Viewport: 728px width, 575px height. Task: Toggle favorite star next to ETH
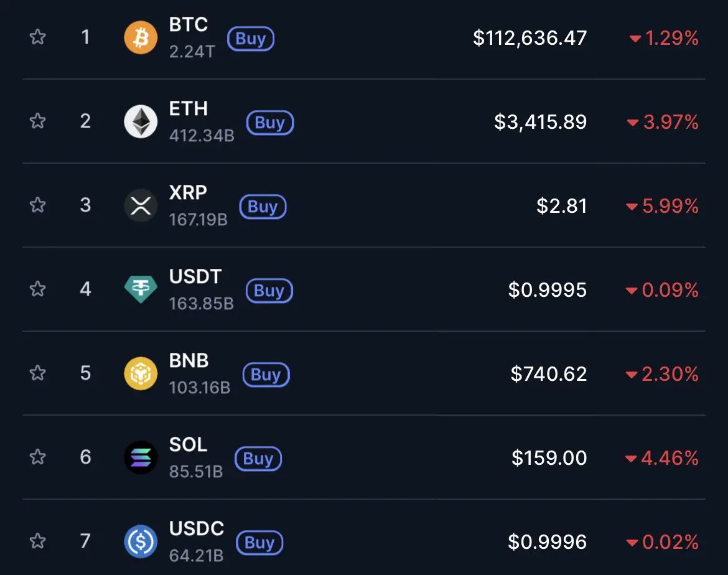click(x=37, y=121)
